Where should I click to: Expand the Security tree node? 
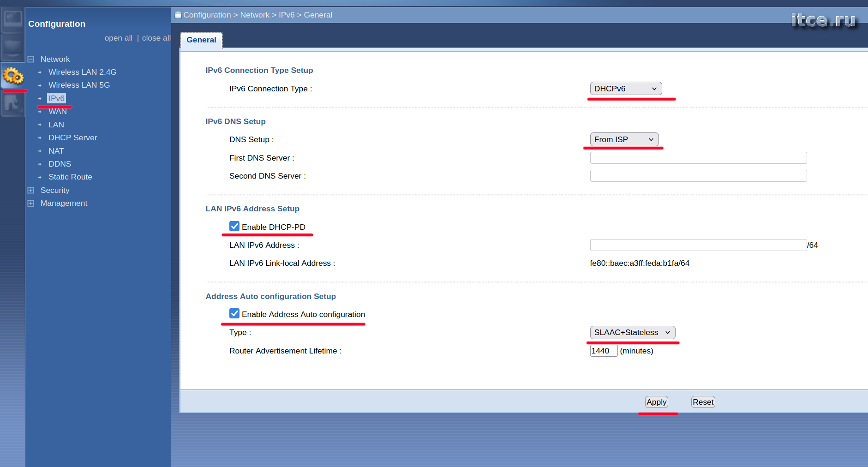[31, 190]
